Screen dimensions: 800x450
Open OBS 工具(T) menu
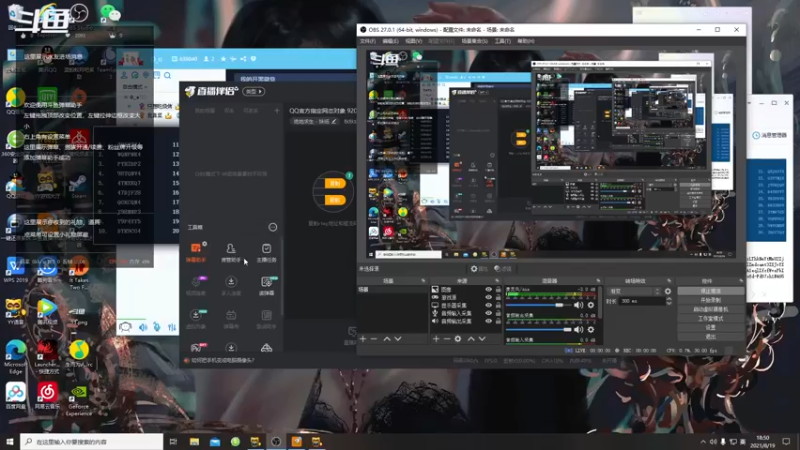pos(503,41)
